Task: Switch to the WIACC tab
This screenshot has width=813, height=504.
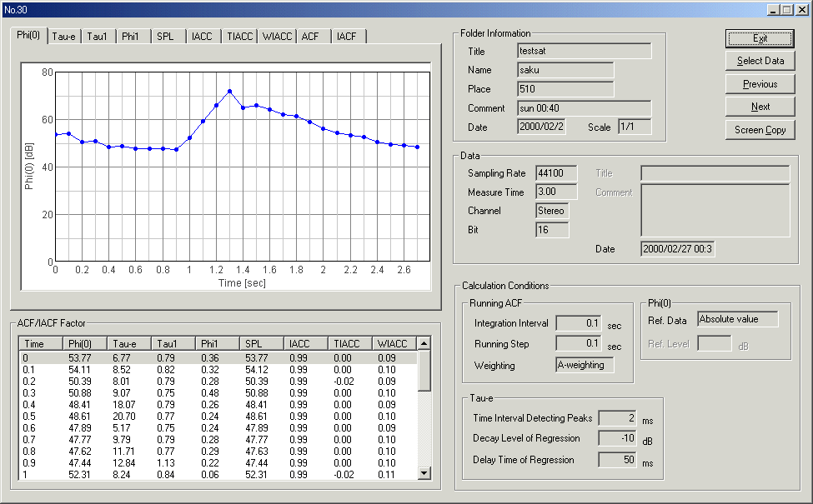Action: (277, 37)
